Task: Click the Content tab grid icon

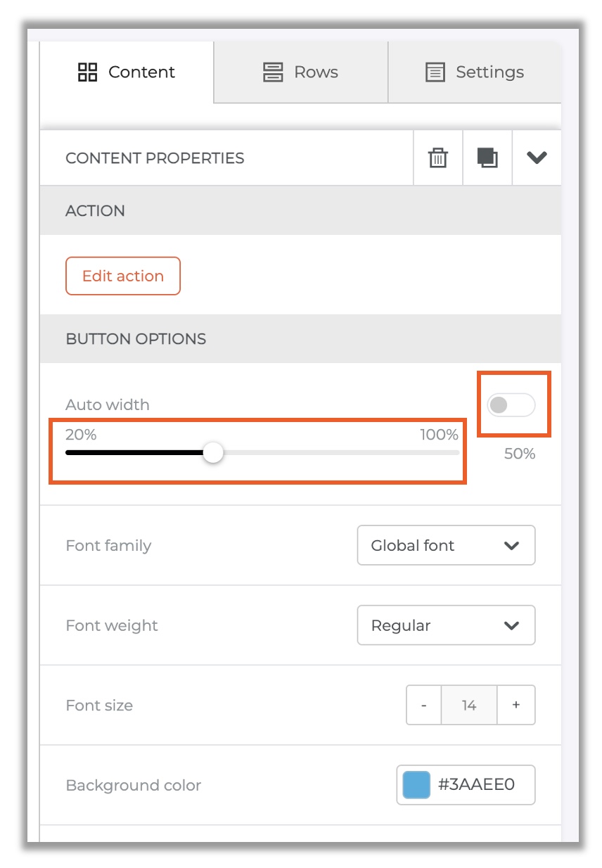Action: click(87, 72)
